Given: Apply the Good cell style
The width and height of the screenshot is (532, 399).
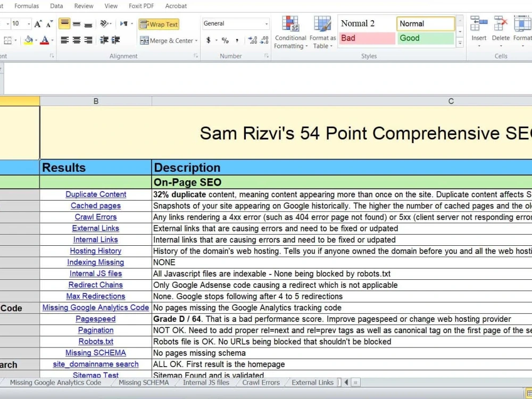Looking at the screenshot, I should click(426, 38).
